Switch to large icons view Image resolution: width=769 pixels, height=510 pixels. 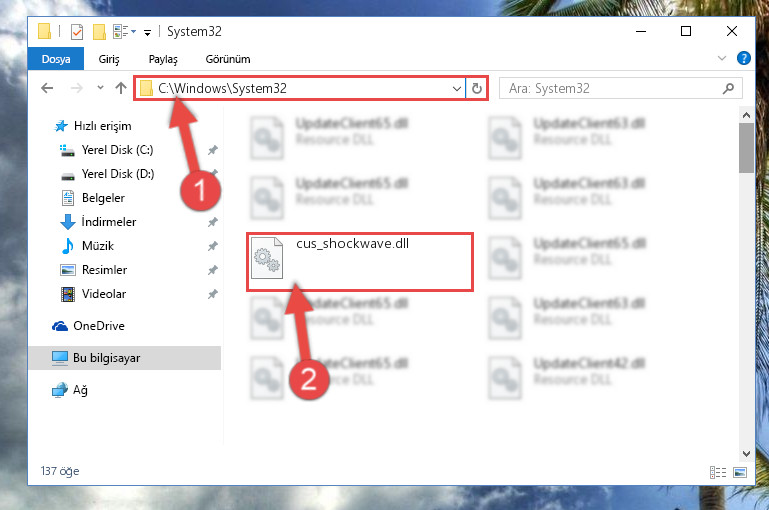click(x=740, y=472)
